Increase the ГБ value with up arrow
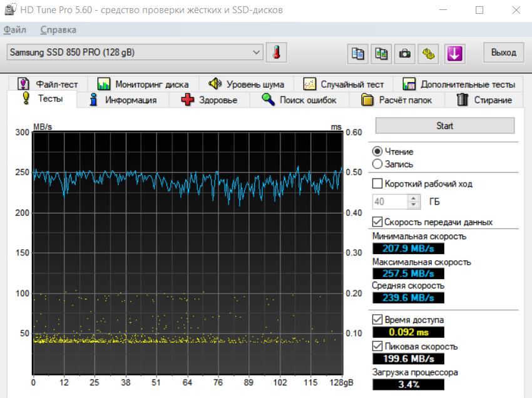Screen dimensions: 532x398 point(413,198)
